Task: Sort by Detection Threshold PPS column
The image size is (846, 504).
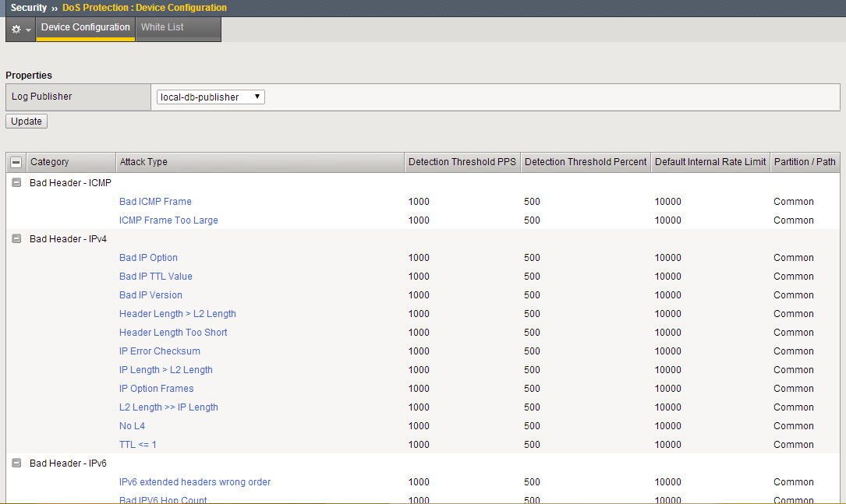Action: pyautogui.click(x=462, y=162)
